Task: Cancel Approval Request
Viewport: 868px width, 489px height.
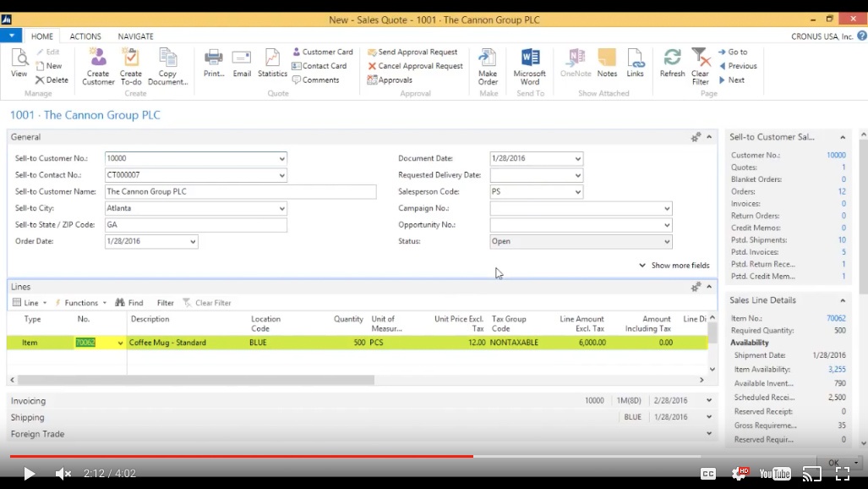Action: tap(415, 65)
